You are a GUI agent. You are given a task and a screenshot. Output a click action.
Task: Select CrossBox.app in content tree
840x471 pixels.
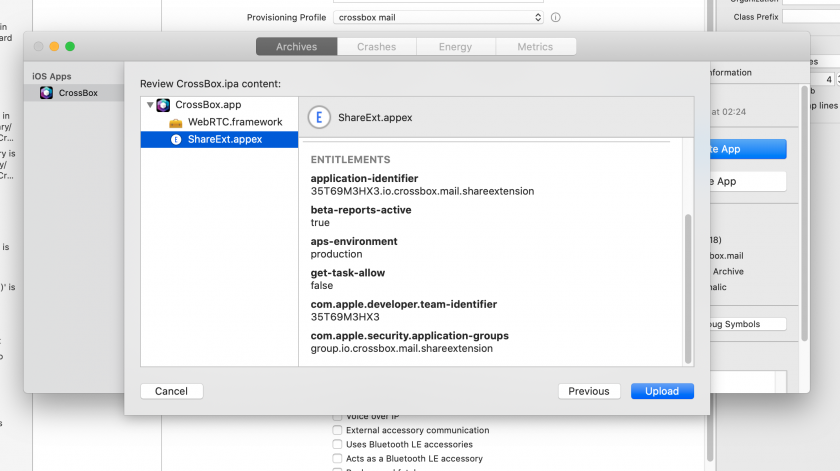(219, 105)
